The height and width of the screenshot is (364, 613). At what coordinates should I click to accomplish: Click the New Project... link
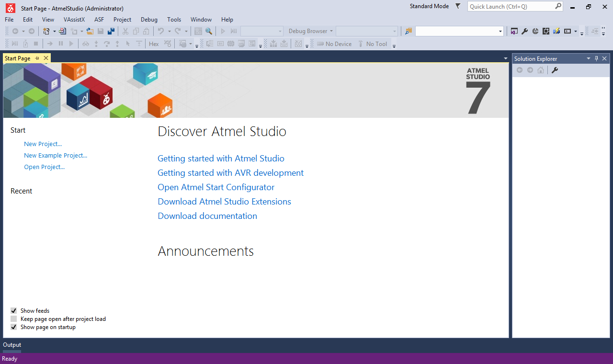tap(43, 144)
